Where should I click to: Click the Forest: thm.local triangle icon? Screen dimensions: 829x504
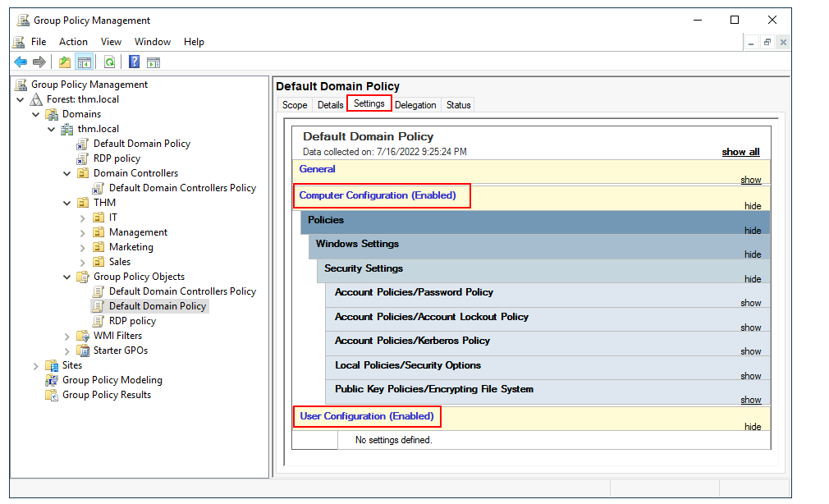(36, 99)
